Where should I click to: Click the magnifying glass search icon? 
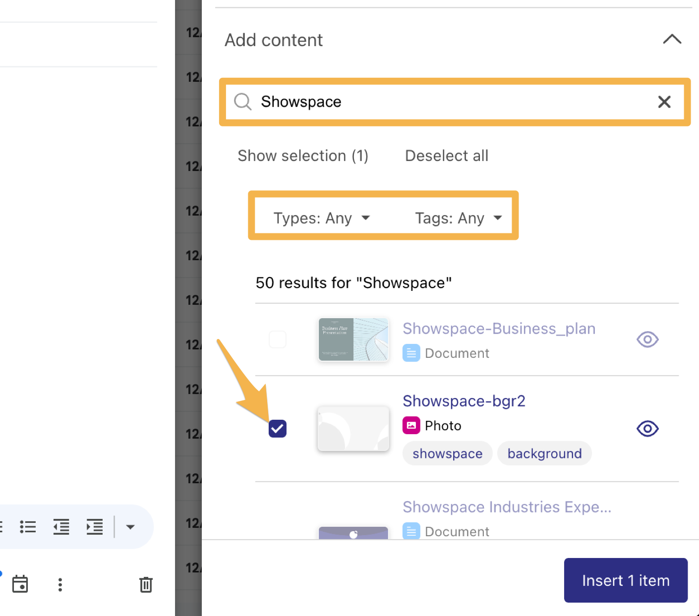(243, 102)
